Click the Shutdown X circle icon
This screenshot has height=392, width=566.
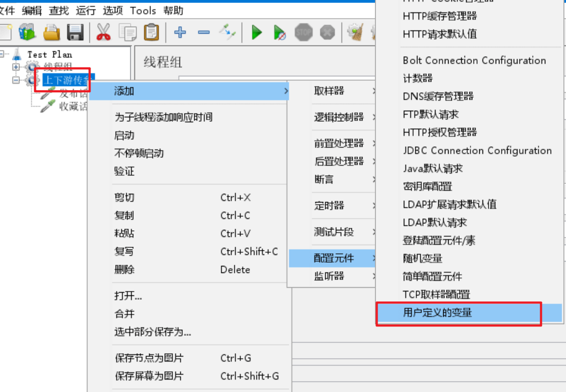click(327, 33)
